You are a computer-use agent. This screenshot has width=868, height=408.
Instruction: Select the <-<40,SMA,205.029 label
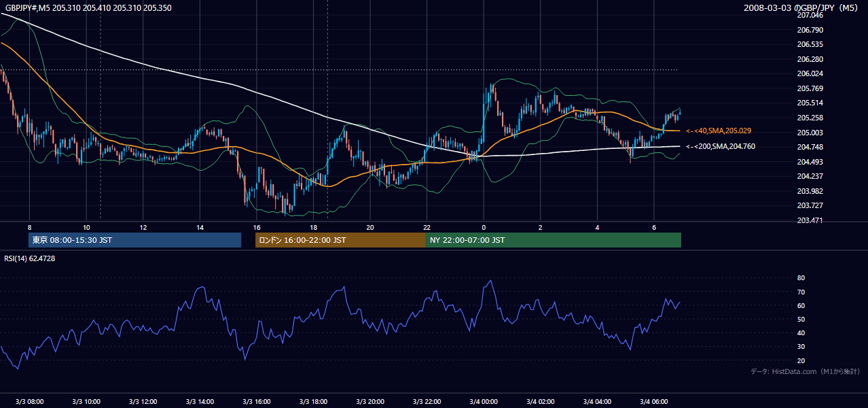point(719,131)
